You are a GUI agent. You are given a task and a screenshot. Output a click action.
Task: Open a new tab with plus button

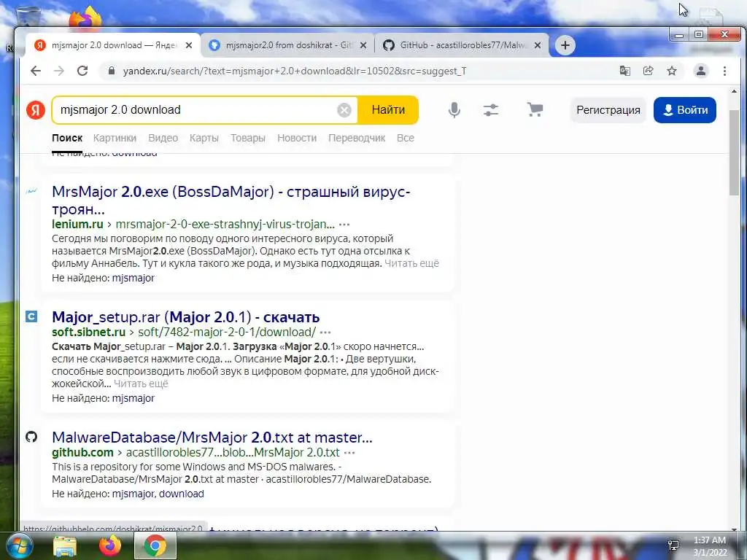click(565, 45)
